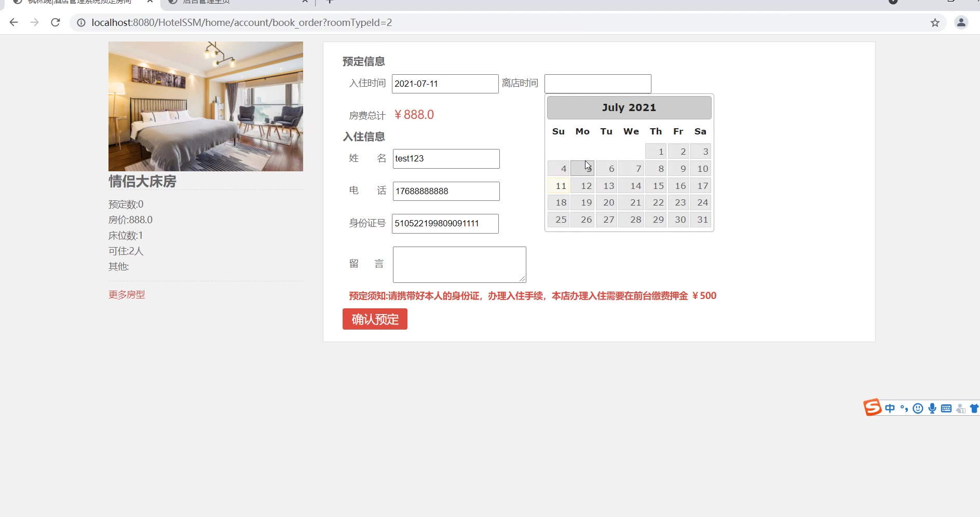
Task: Choose July 12 as check-out date
Action: click(582, 185)
